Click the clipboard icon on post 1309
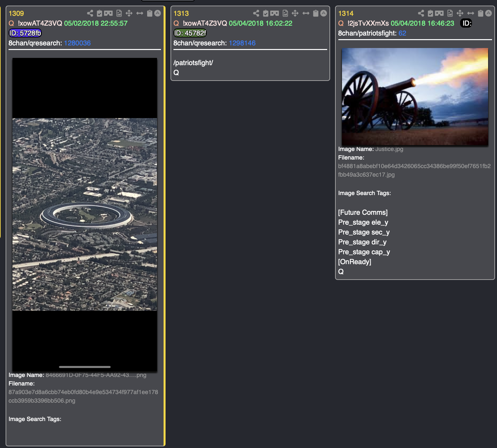The image size is (497, 448). pyautogui.click(x=149, y=13)
